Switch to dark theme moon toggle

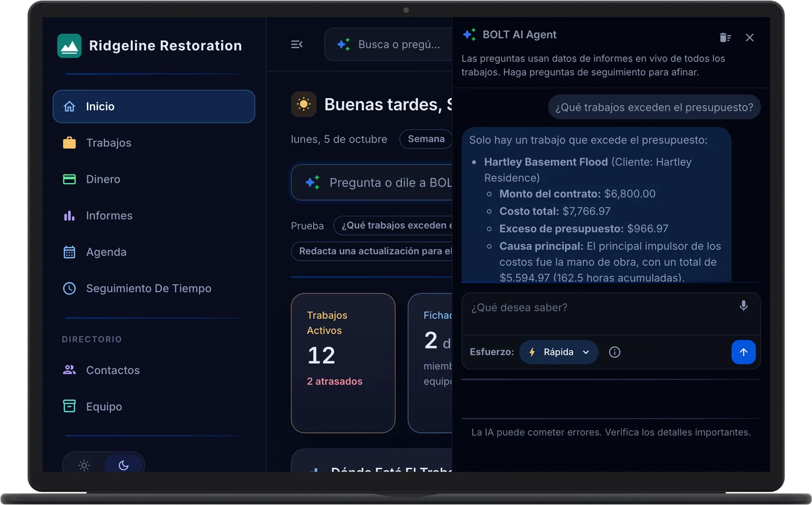pyautogui.click(x=124, y=465)
